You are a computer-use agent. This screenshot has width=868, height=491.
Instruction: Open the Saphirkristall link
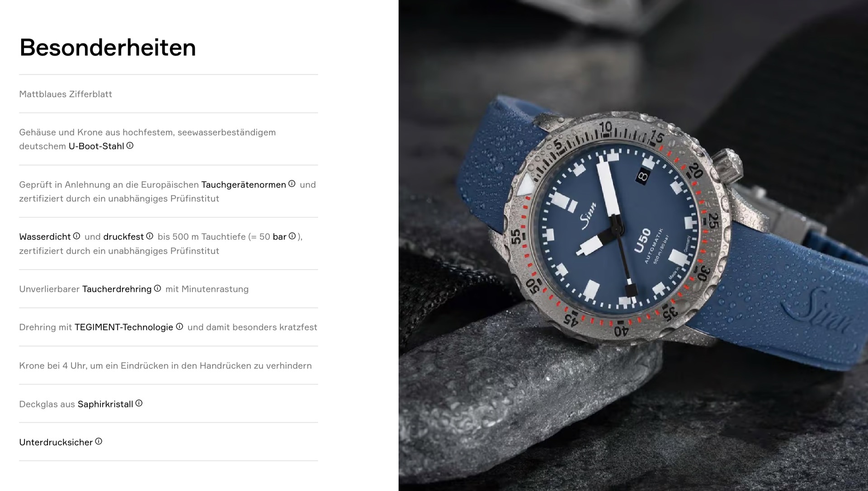coord(105,404)
